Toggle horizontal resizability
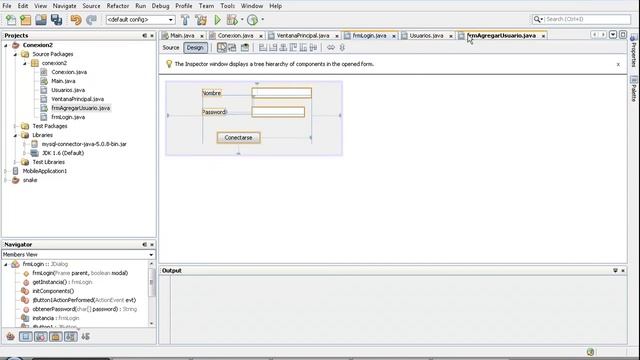Screen dimensions: 640x360 point(331,48)
